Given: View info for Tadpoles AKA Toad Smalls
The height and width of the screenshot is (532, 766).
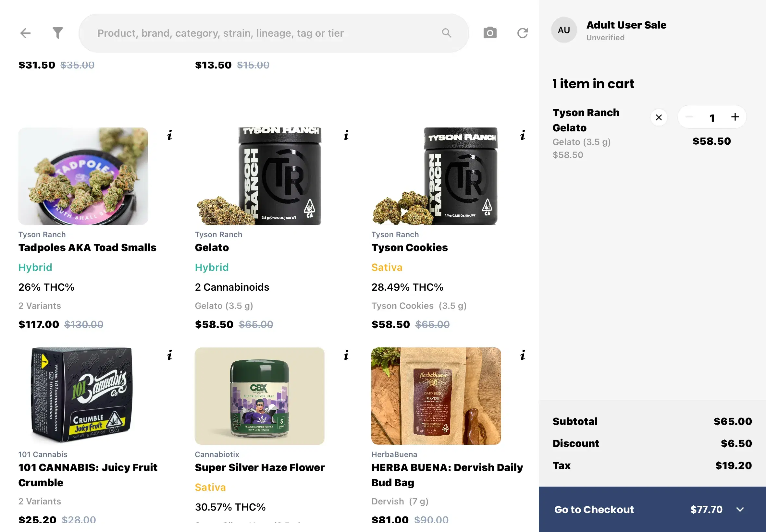Looking at the screenshot, I should [x=169, y=135].
